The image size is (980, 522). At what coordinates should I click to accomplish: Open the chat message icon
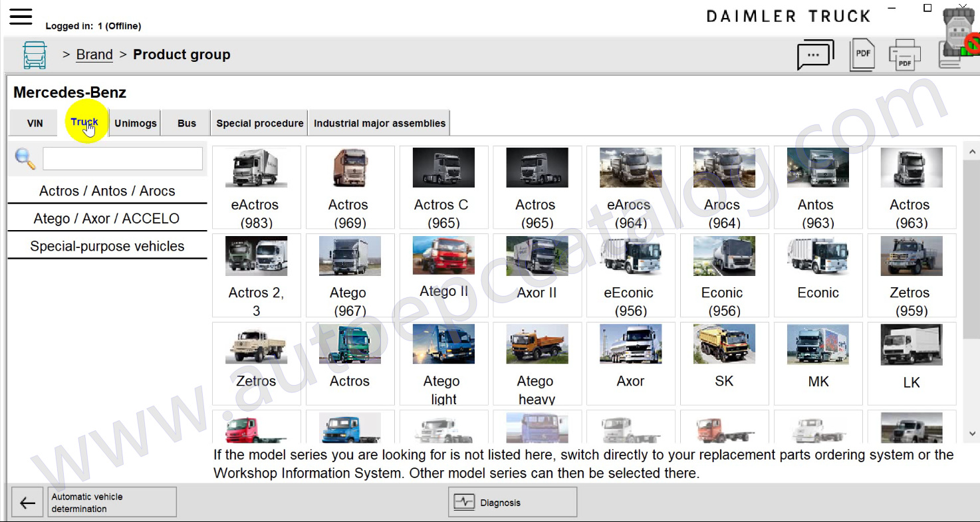(x=814, y=55)
